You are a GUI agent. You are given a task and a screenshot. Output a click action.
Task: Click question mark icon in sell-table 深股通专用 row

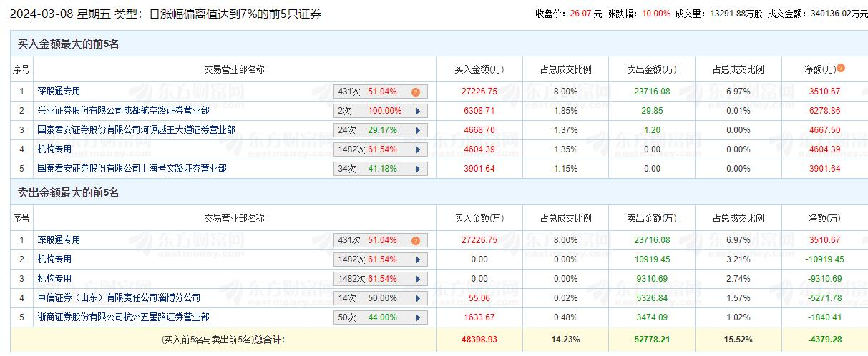pos(415,240)
